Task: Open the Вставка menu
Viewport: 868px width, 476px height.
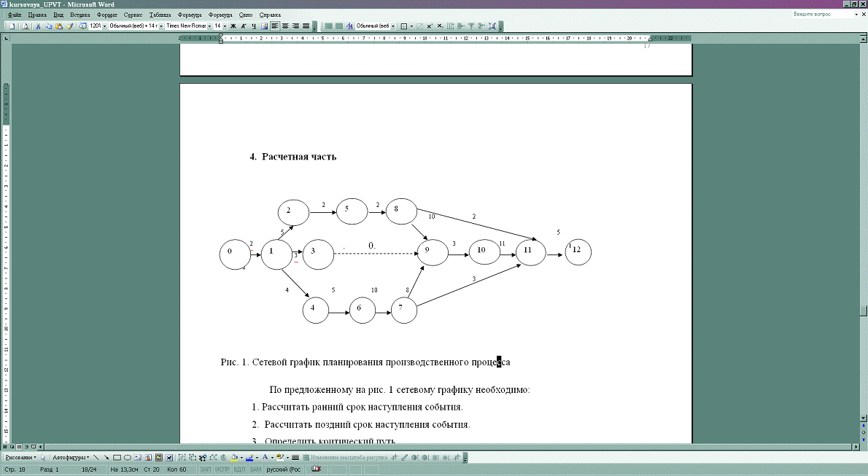Action: [80, 15]
